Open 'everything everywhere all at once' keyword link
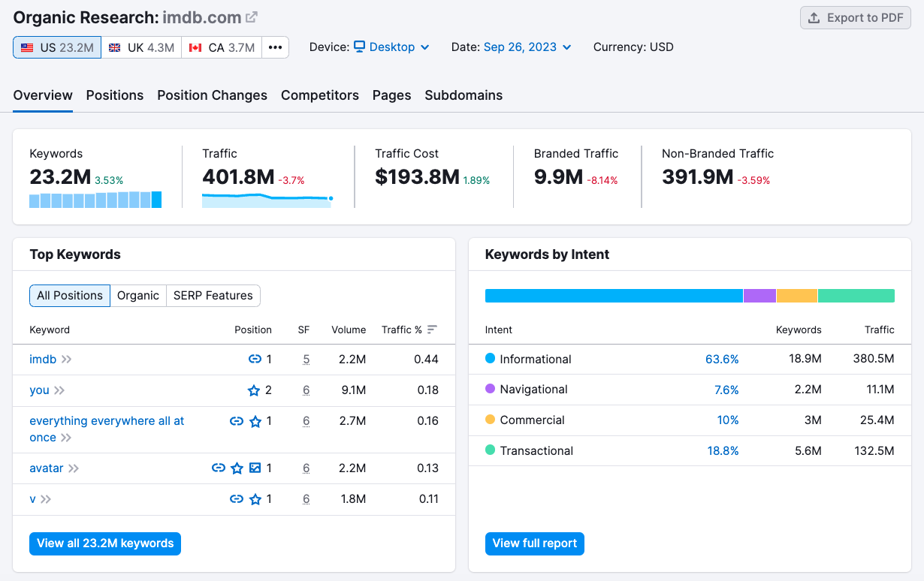Viewport: 924px width, 581px height. coord(107,429)
